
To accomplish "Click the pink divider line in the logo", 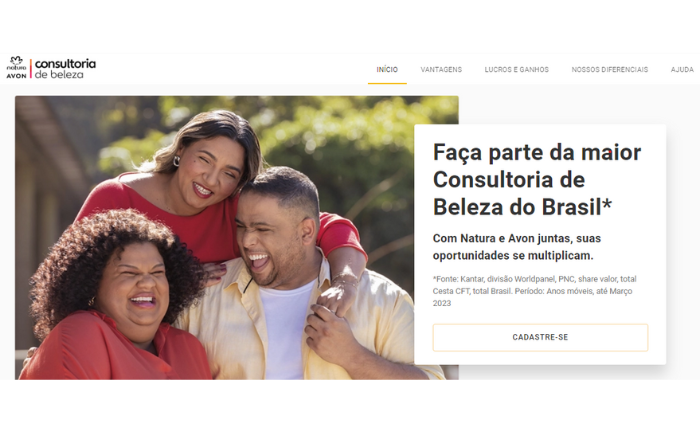I will 31,68.
